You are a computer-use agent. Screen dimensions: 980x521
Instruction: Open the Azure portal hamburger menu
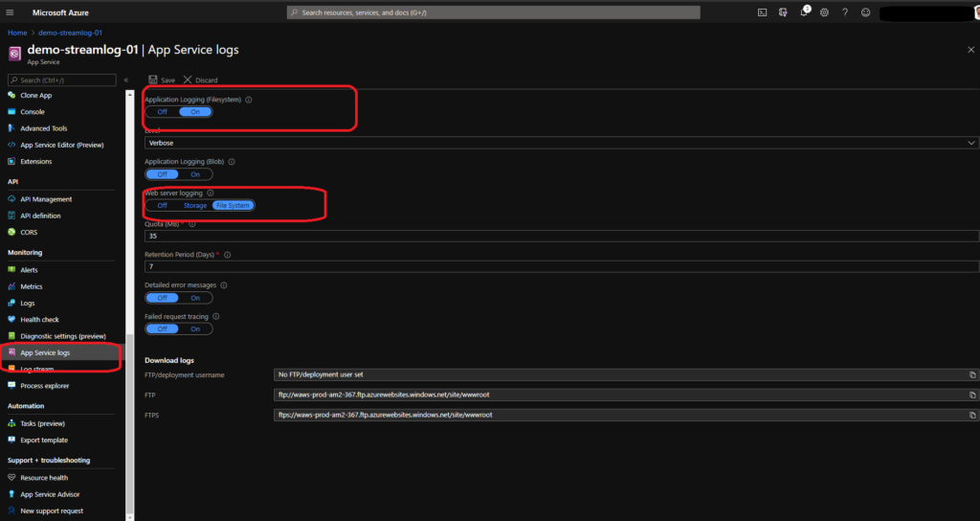(10, 12)
